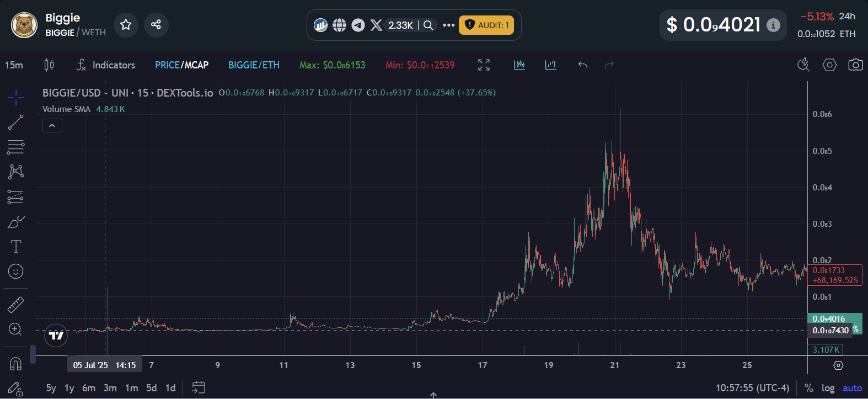This screenshot has height=399, width=868.
Task: Toggle log scale on the chart
Action: [828, 388]
